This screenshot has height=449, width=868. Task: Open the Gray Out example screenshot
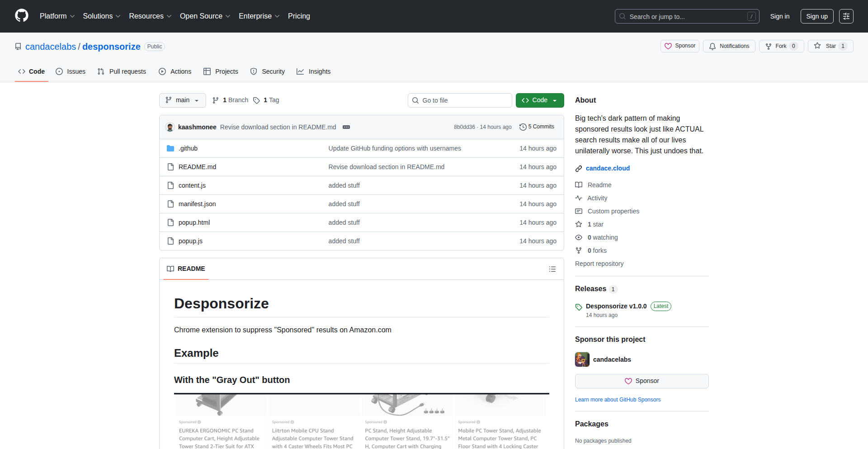coord(362,421)
